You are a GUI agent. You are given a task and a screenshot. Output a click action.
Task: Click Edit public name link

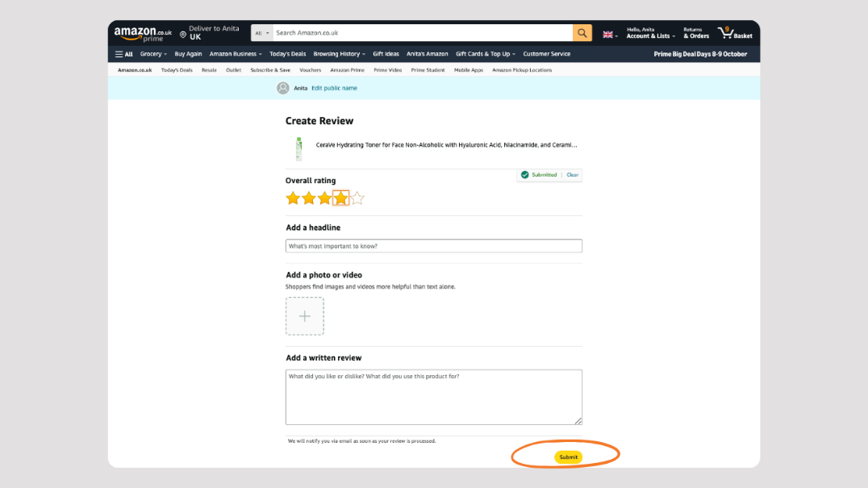(x=334, y=88)
